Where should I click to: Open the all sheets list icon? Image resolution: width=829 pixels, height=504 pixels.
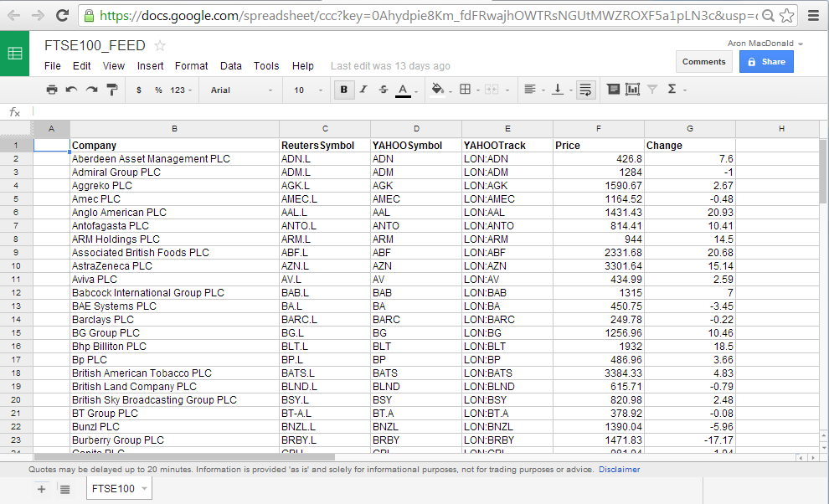pyautogui.click(x=65, y=489)
